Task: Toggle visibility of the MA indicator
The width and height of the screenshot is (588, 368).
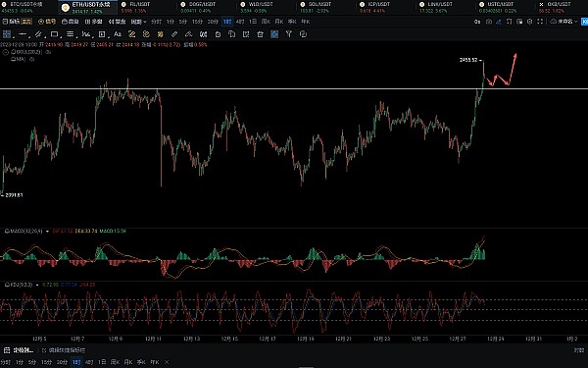Action: point(14,59)
